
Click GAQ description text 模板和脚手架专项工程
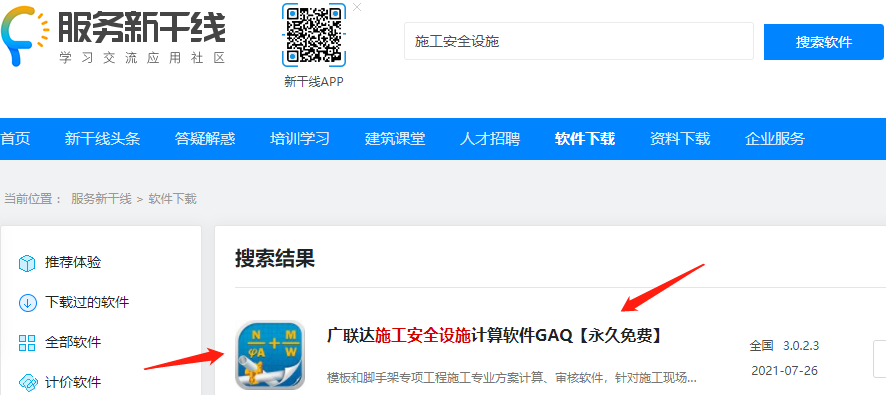(511, 377)
